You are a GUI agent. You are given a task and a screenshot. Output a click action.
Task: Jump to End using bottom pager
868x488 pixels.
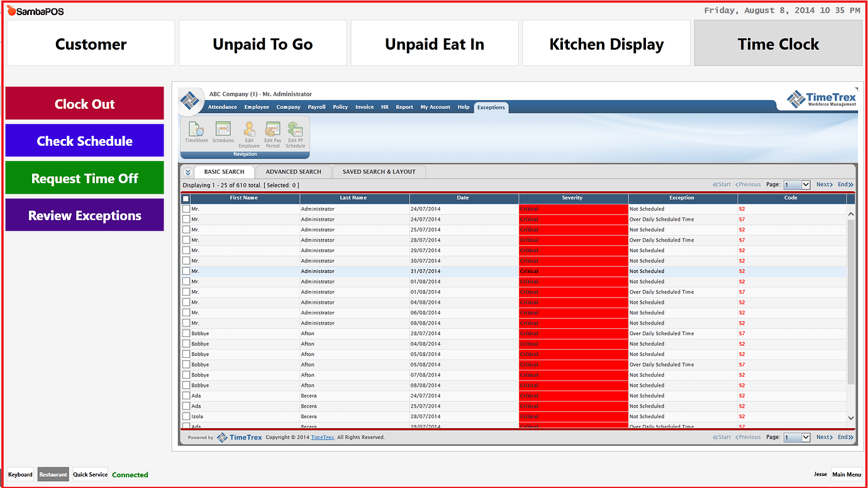coord(845,437)
